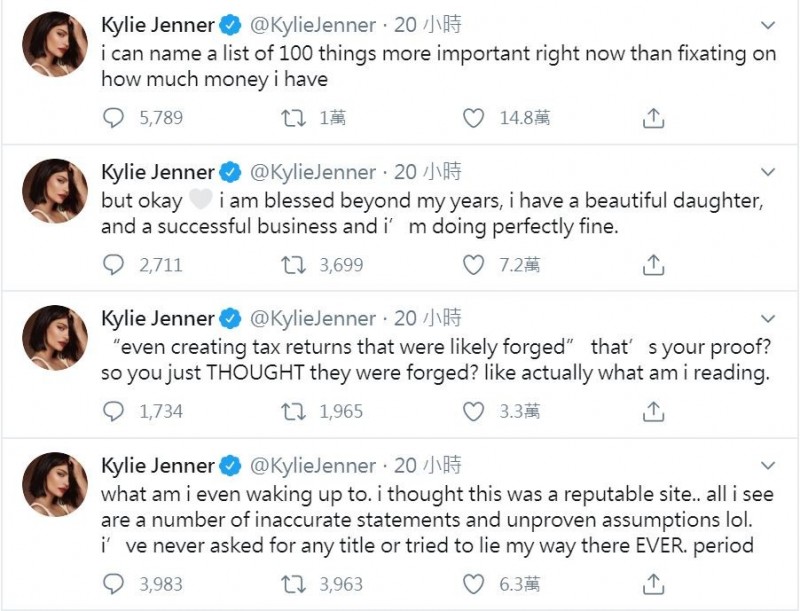Reply to the '100 things more important' tweet
This screenshot has height=611, width=800.
(113, 118)
